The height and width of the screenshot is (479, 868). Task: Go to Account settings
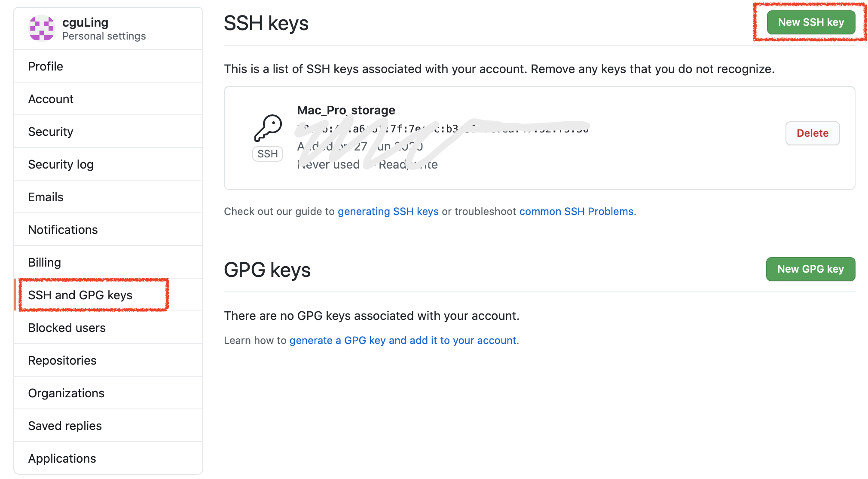point(108,99)
